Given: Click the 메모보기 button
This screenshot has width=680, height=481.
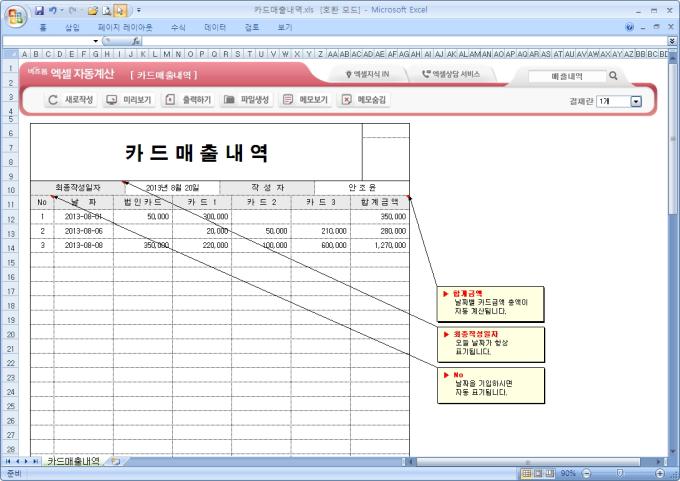Looking at the screenshot, I should click(305, 100).
